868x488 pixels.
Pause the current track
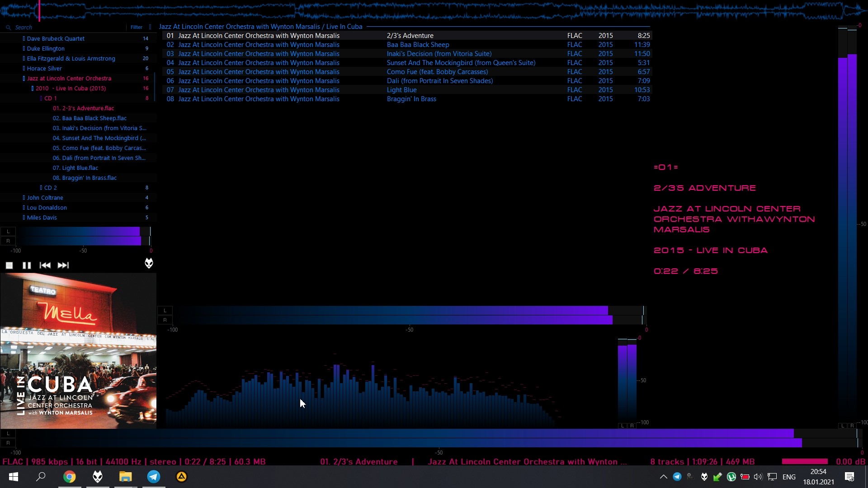[27, 266]
